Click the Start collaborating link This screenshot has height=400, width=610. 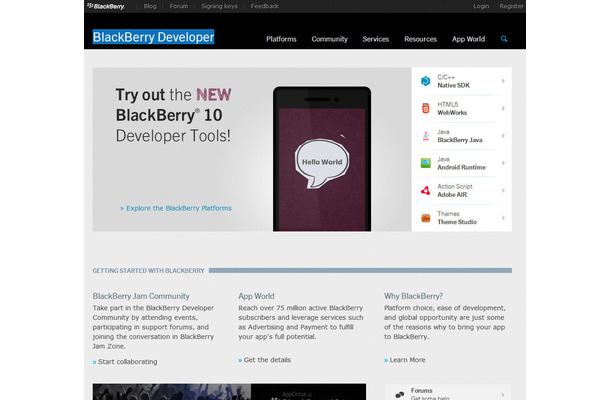125,361
